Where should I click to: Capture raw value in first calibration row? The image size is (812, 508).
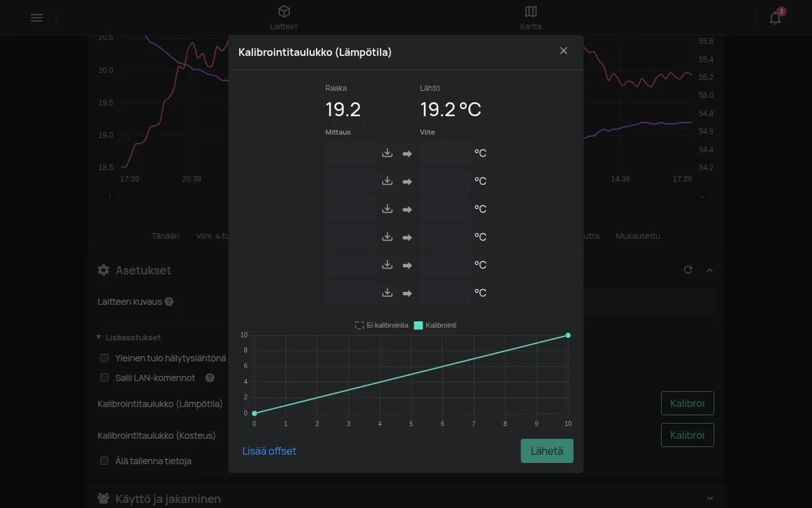click(x=388, y=153)
